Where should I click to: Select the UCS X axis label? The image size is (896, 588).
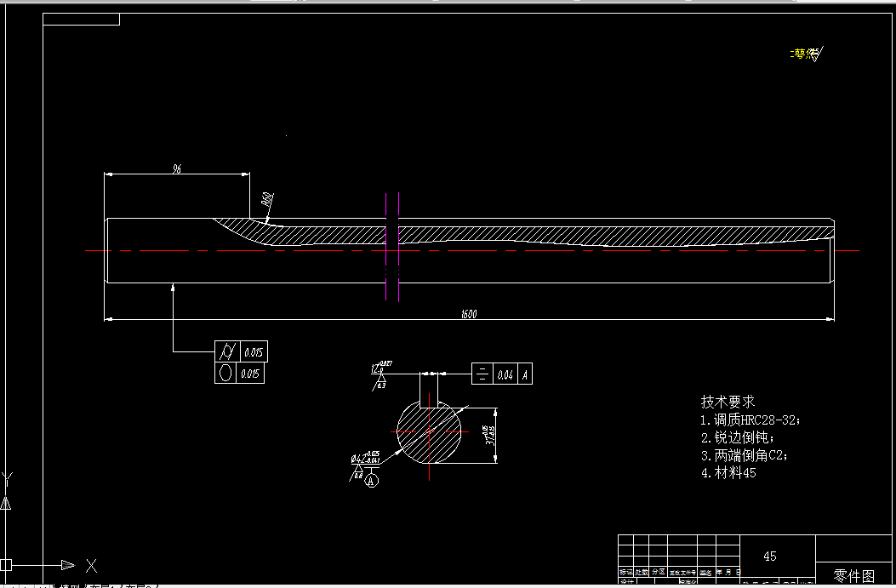click(x=91, y=566)
